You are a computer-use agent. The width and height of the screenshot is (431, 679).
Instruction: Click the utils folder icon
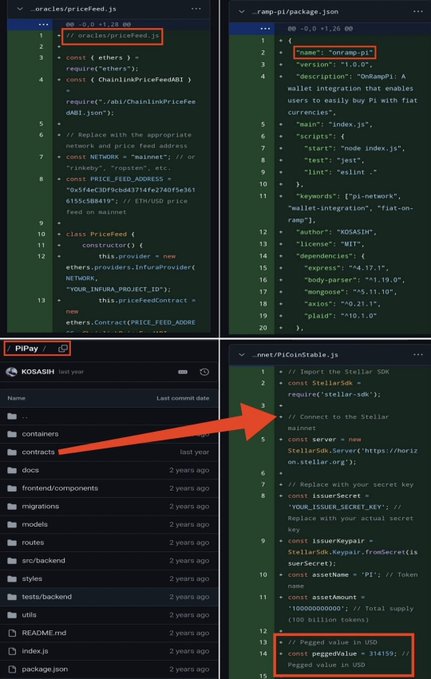12,615
